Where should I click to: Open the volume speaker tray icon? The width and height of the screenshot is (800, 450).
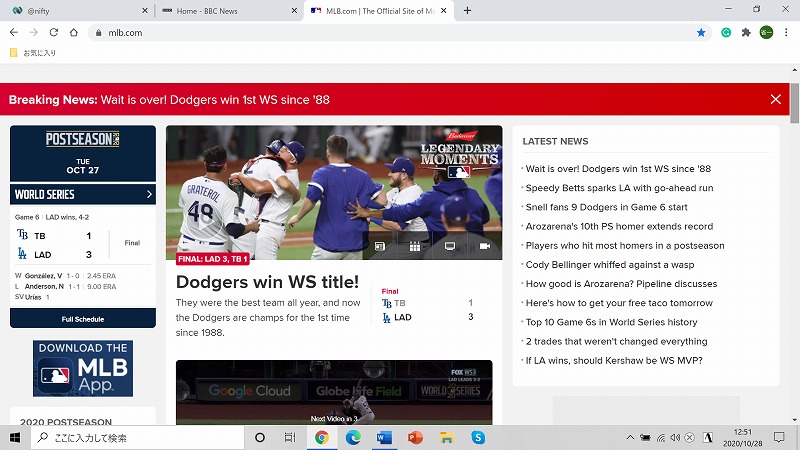coord(676,437)
